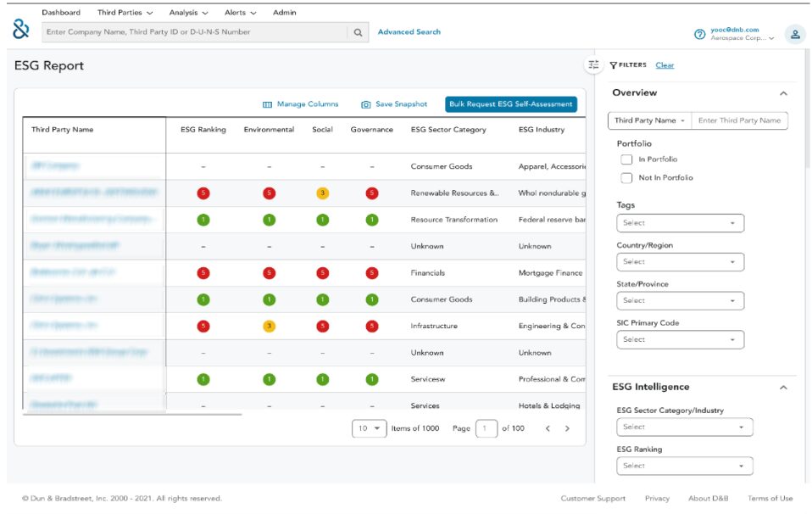Click the Third Party Name column header
Image resolution: width=812 pixels, height=514 pixels.
point(62,130)
